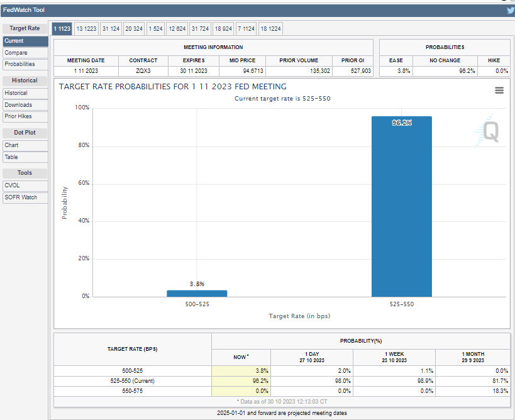
Task: Open the Compare view
Action: pos(25,53)
